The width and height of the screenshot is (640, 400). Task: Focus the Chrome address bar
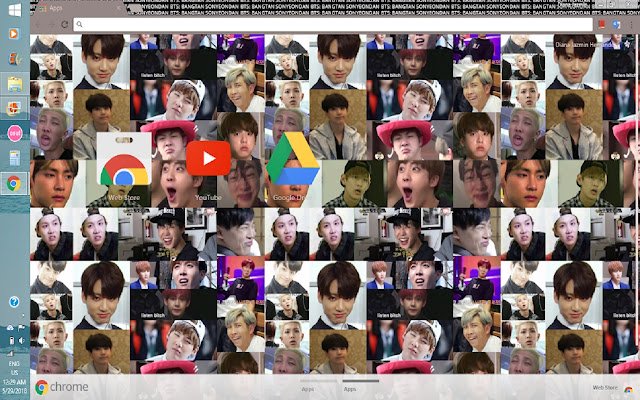tap(333, 24)
